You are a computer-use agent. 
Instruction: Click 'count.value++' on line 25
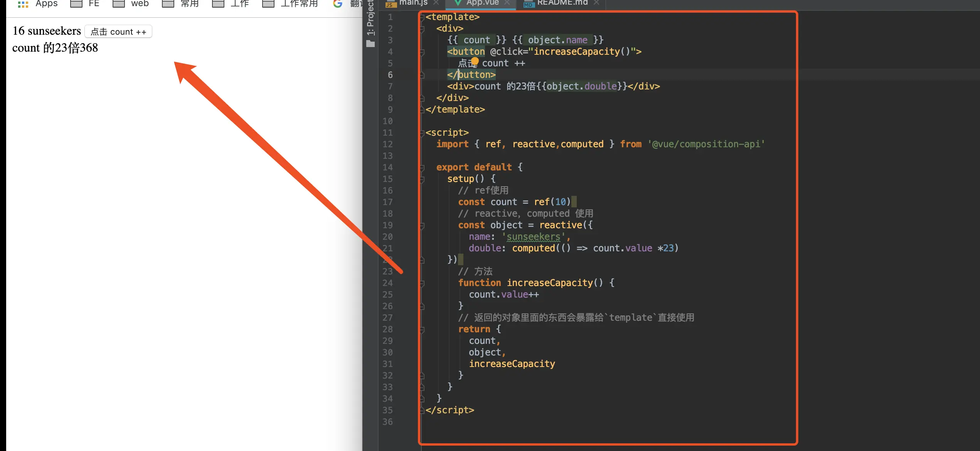[504, 294]
